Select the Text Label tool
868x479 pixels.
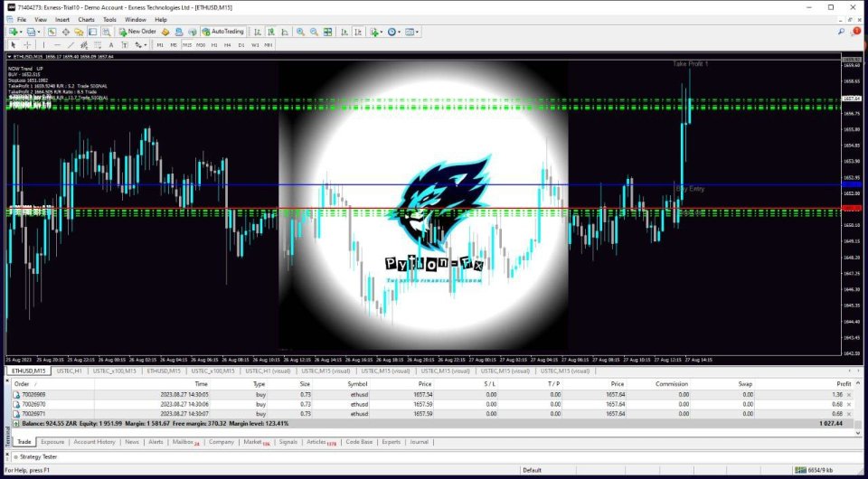click(125, 45)
